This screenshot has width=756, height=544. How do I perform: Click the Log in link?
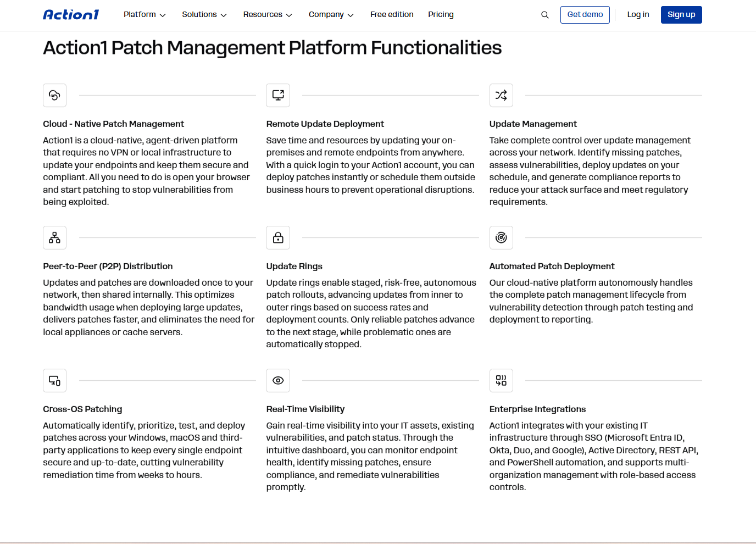tap(638, 15)
